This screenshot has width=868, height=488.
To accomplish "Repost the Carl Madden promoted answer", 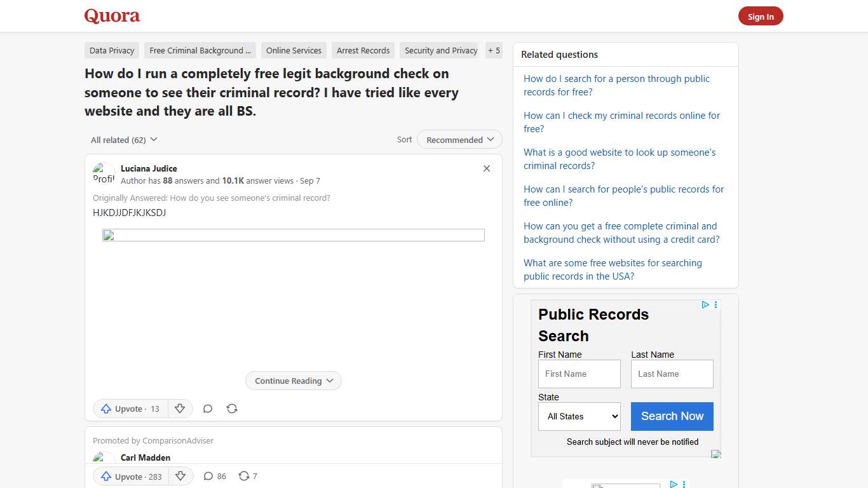I will [x=247, y=476].
